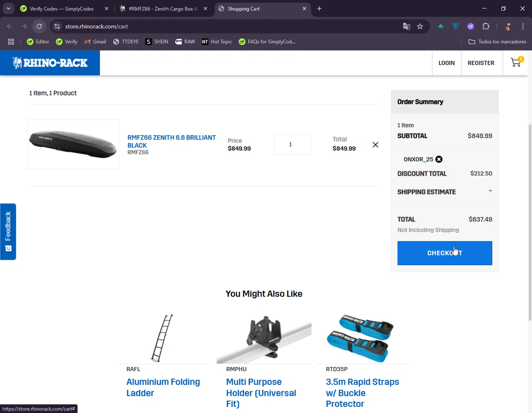Click the Rhino-Rack logo

tap(50, 63)
